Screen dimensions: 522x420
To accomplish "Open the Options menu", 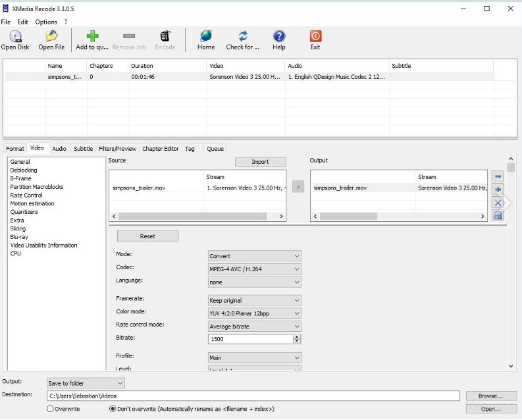I will tap(46, 22).
